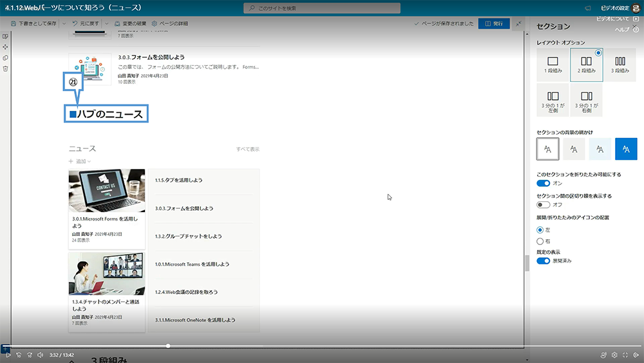Click the page vertical scrollbar thumb
644x363 pixels.
click(527, 263)
